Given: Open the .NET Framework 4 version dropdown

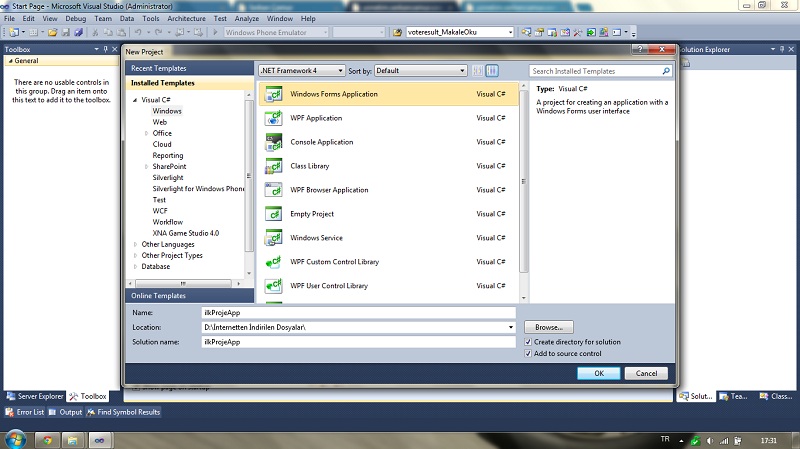Looking at the screenshot, I should pos(302,70).
